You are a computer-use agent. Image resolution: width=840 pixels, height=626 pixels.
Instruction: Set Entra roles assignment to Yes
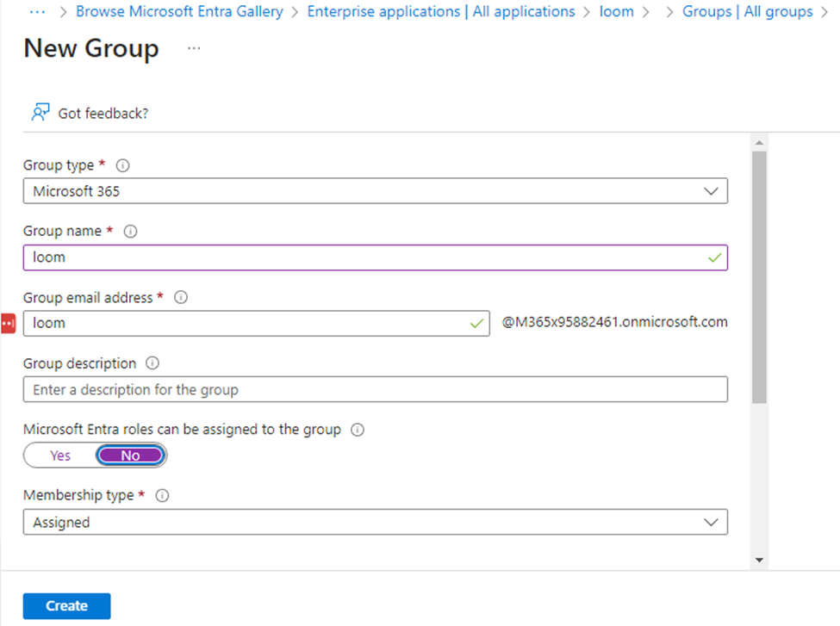click(x=60, y=456)
